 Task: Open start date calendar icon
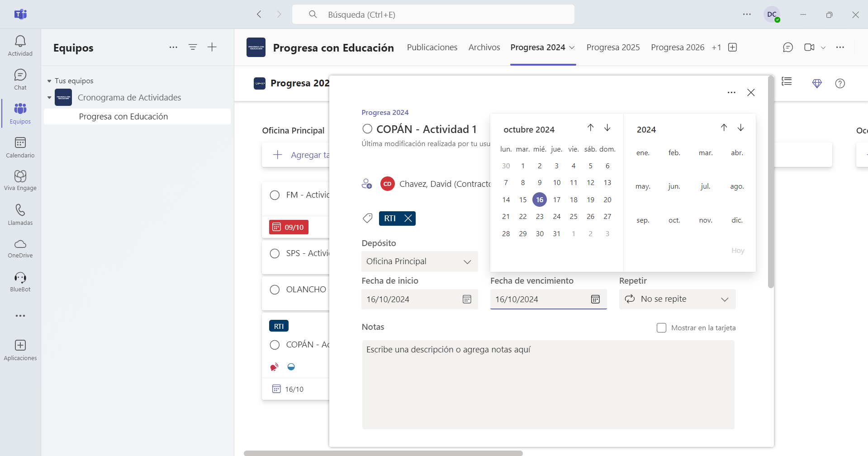tap(467, 299)
